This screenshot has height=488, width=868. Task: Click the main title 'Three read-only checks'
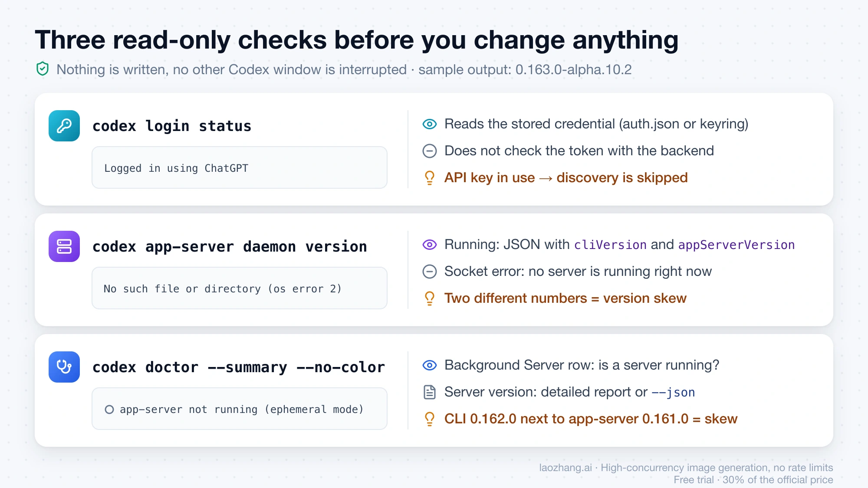[357, 40]
